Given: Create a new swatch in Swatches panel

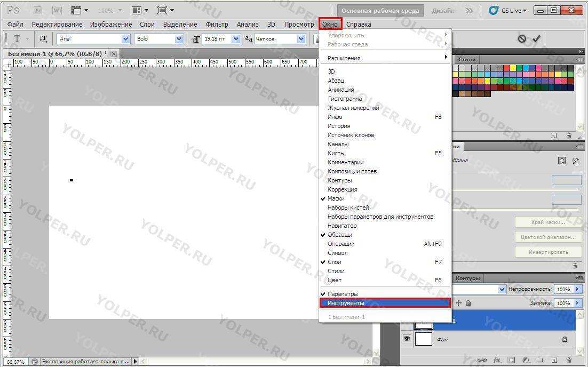Looking at the screenshot, I should pyautogui.click(x=554, y=135).
